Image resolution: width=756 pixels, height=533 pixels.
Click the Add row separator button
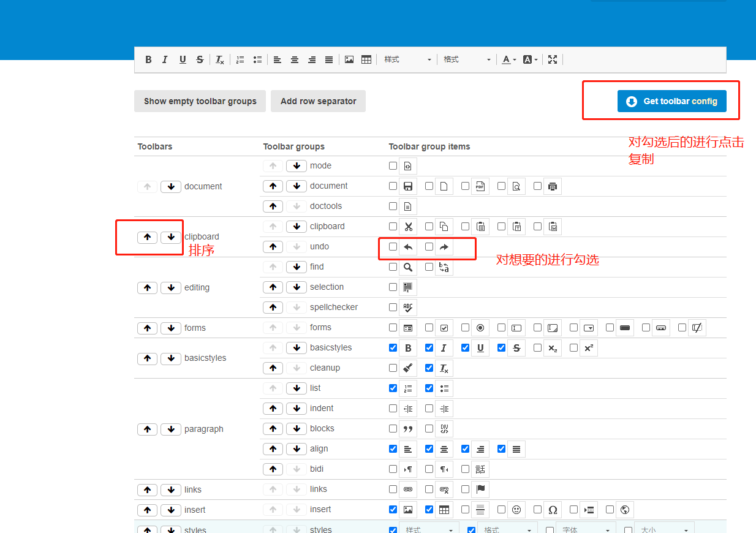click(x=318, y=101)
